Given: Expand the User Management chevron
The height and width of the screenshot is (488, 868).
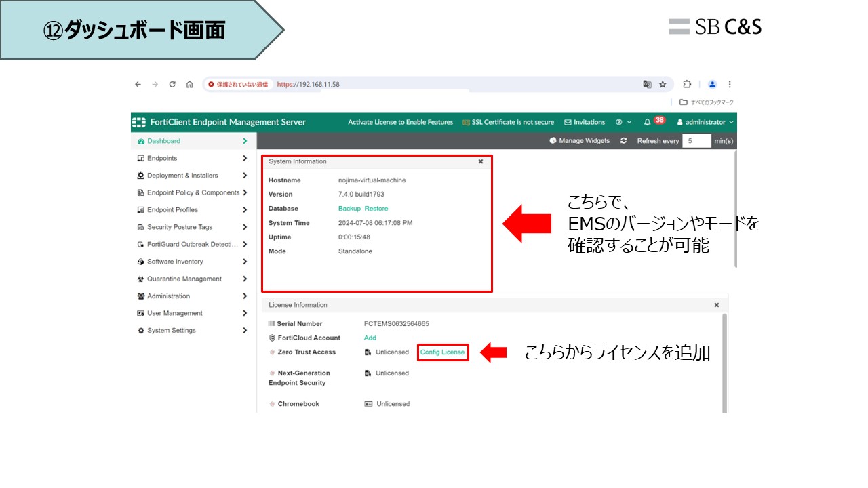Looking at the screenshot, I should 245,313.
